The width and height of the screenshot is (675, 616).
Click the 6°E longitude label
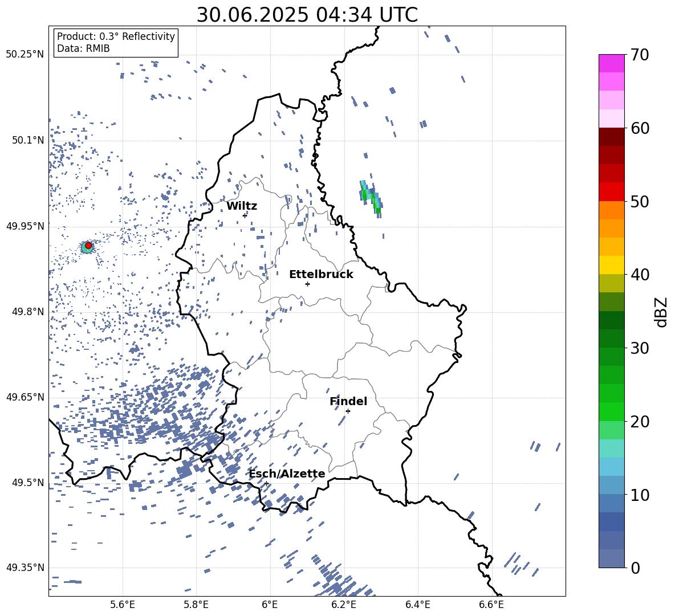pyautogui.click(x=270, y=605)
